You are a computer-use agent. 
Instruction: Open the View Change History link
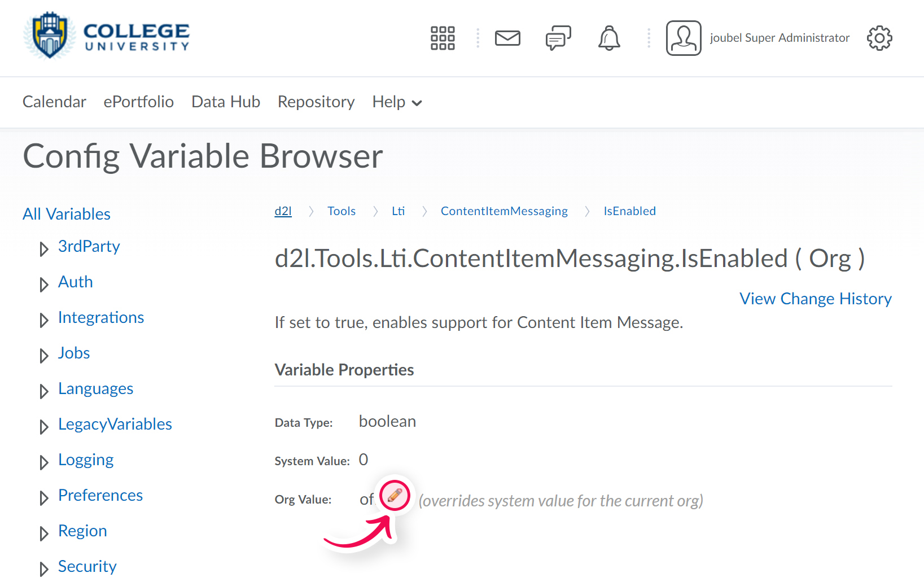pos(815,299)
